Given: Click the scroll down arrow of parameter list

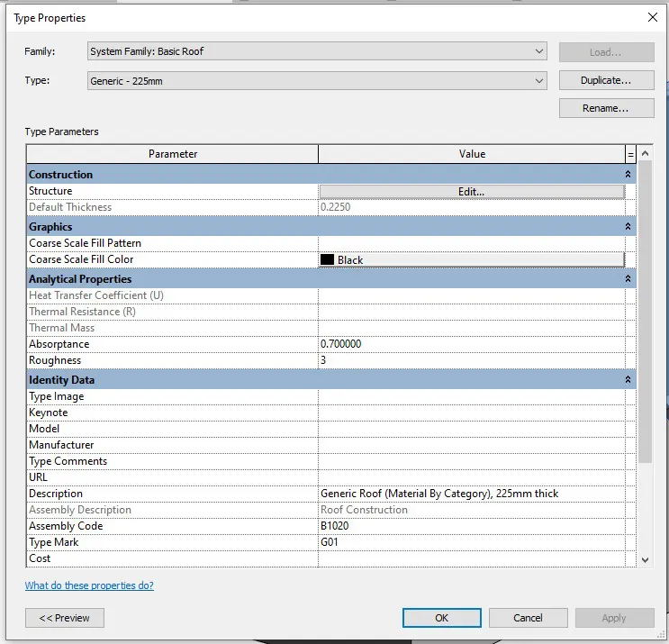Looking at the screenshot, I should [645, 560].
